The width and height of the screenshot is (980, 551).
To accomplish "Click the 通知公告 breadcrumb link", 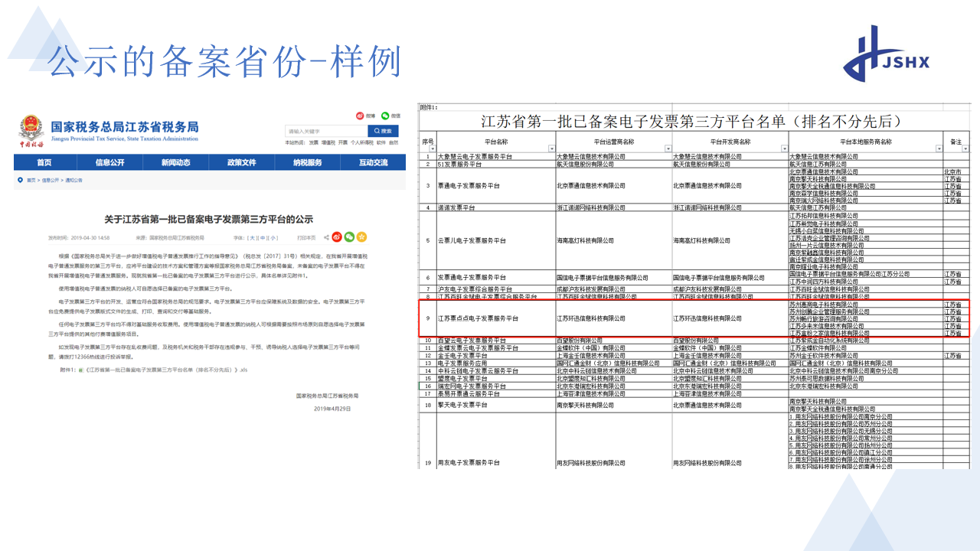I will [73, 180].
